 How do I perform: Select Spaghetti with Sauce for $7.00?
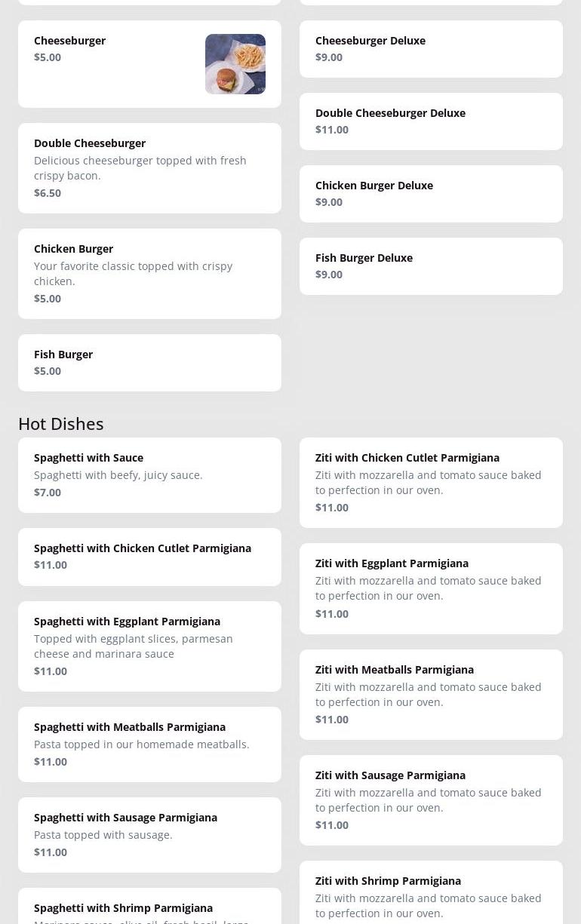point(149,475)
